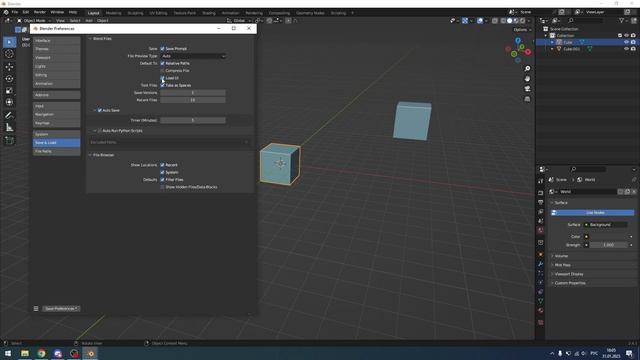Open the Keymap preferences tab
The width and height of the screenshot is (640, 360).
56,123
